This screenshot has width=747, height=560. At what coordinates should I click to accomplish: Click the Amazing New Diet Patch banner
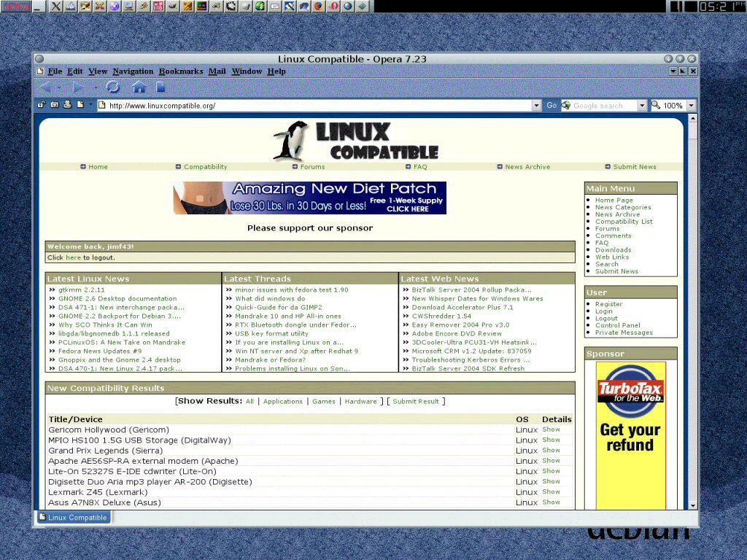[309, 198]
